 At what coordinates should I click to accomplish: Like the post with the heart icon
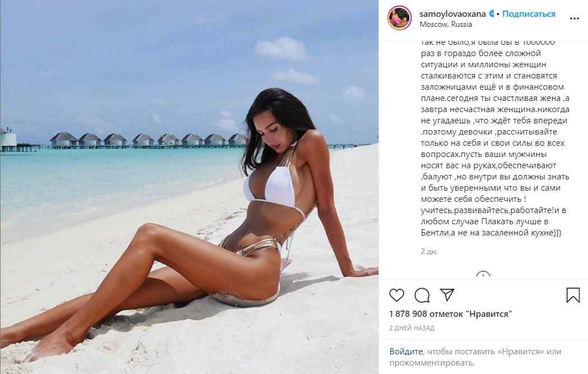coord(396,295)
